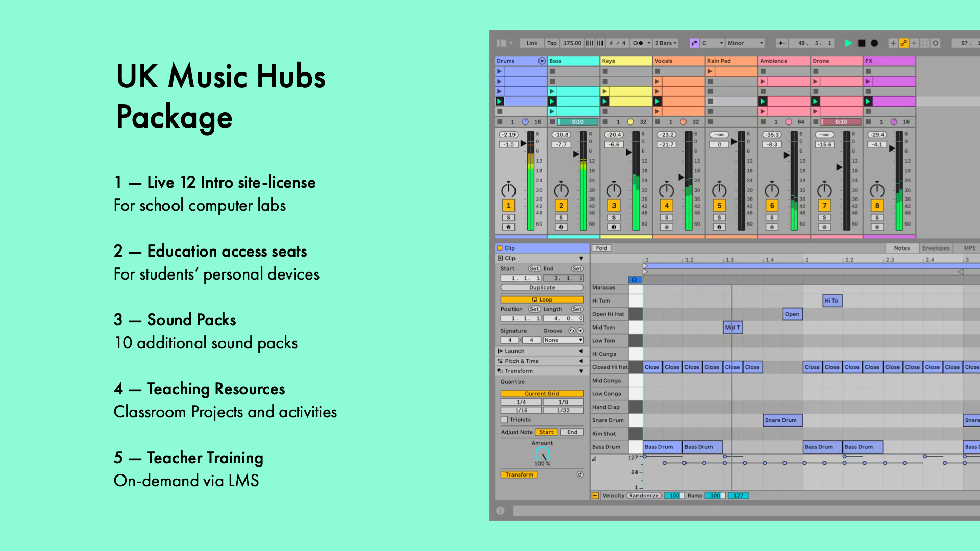Click the yellow Transform button

click(x=520, y=475)
